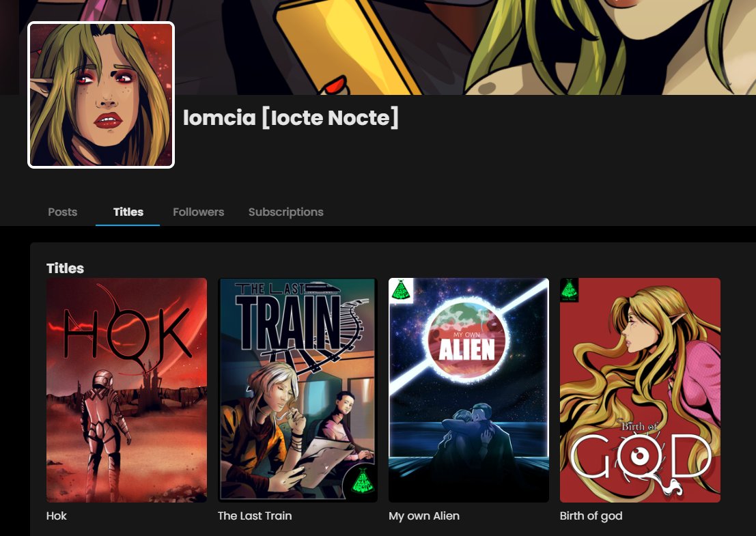
Task: Click the Titles section heading
Action: 65,268
